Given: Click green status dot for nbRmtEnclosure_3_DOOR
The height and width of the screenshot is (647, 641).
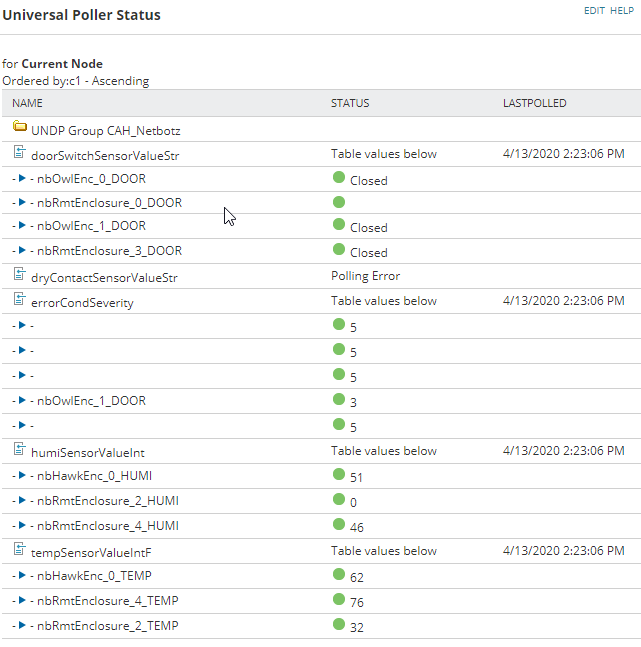Looking at the screenshot, I should tap(339, 249).
